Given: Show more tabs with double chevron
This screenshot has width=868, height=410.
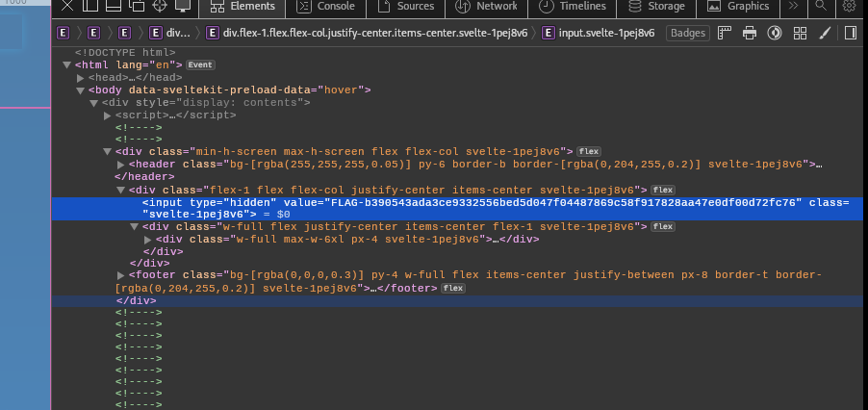Looking at the screenshot, I should 793,6.
